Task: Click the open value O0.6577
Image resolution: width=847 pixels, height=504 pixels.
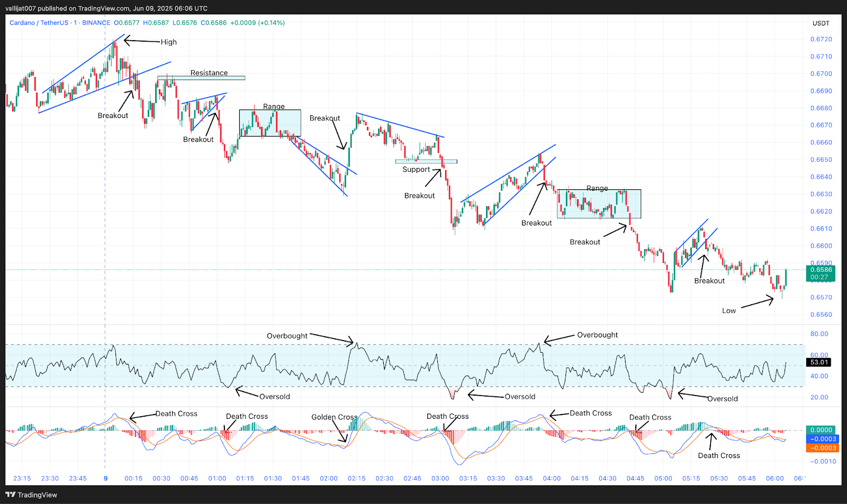Action: point(127,23)
